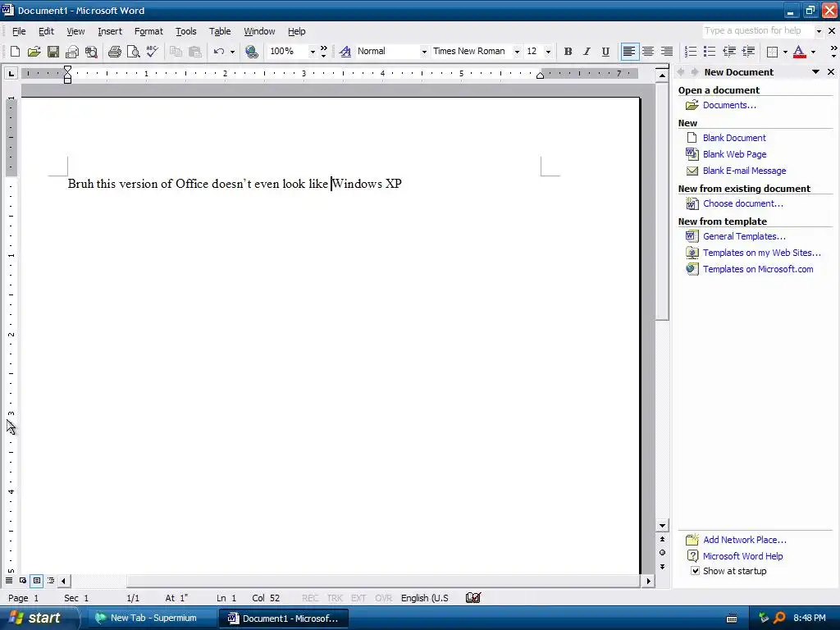Undo the last action
The height and width of the screenshot is (630, 840).
pos(218,52)
